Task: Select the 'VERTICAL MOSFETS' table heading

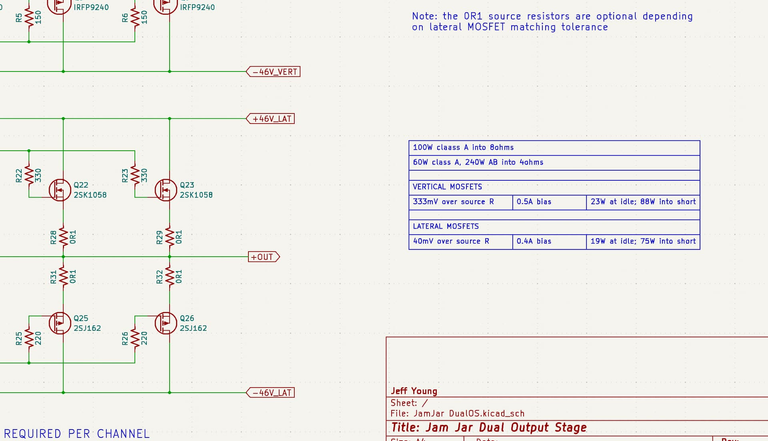Action: pos(554,187)
